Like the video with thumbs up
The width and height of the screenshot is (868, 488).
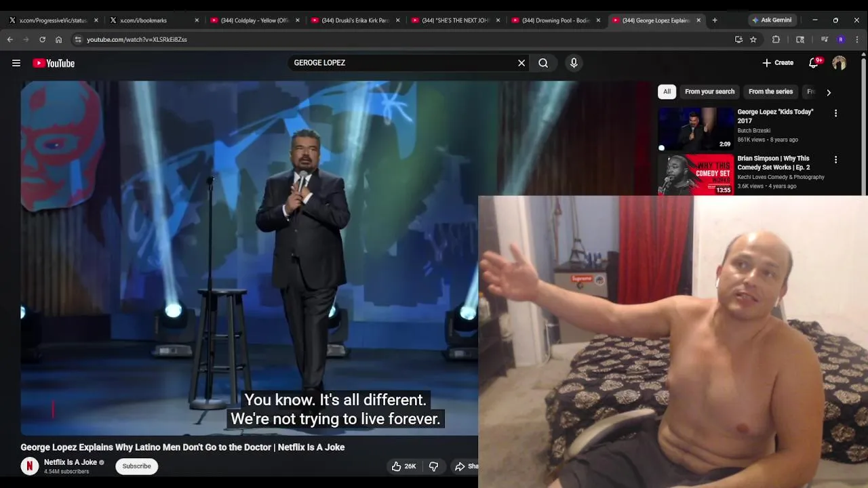tap(396, 466)
